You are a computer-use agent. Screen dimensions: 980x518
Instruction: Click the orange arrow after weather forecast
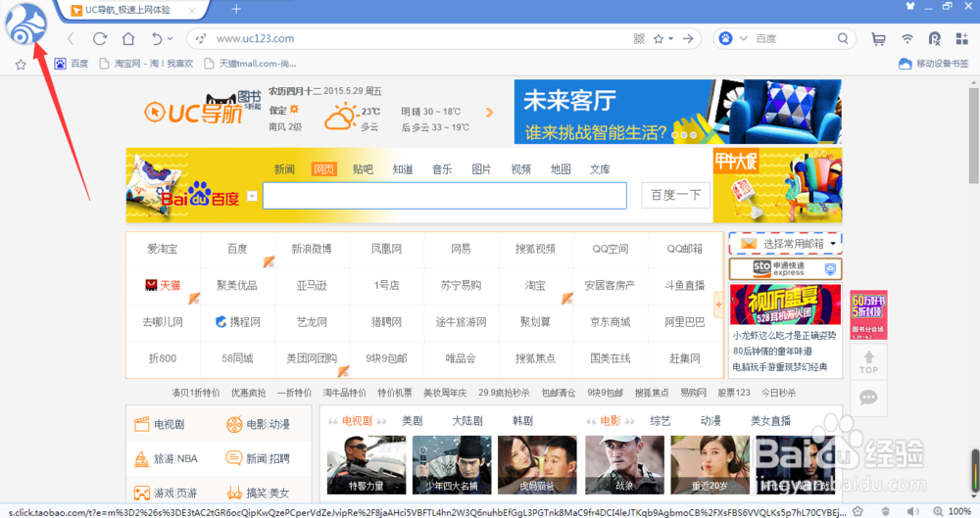pos(489,113)
